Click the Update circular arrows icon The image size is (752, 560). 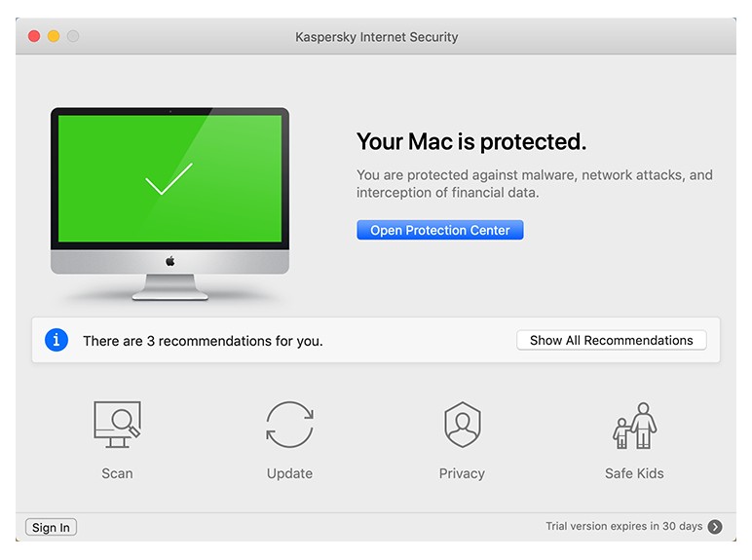tap(289, 425)
